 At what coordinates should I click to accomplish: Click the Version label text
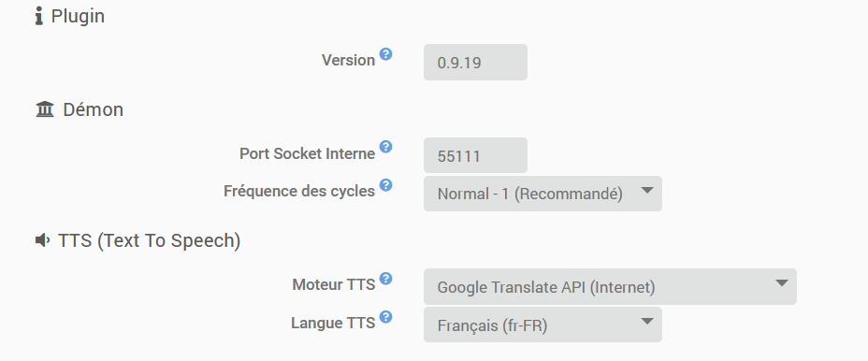click(x=348, y=61)
